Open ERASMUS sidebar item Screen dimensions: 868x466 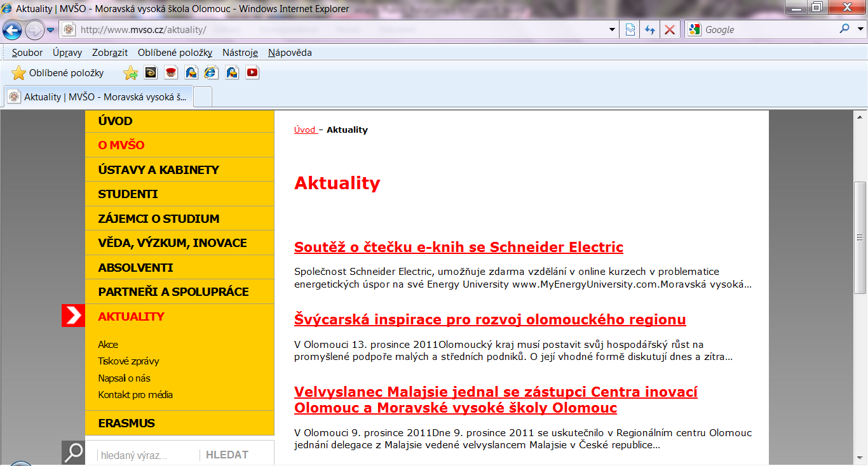pyautogui.click(x=180, y=423)
